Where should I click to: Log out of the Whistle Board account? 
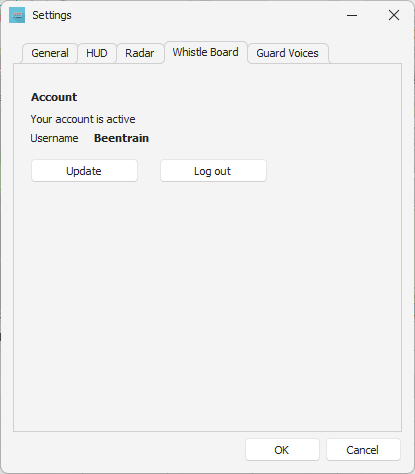coord(213,171)
